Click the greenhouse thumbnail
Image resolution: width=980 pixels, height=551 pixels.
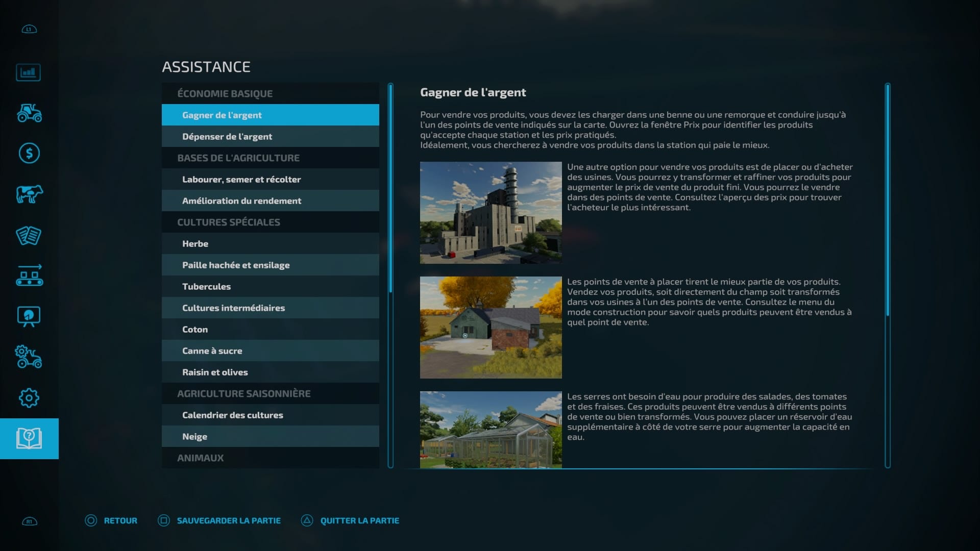(x=491, y=430)
